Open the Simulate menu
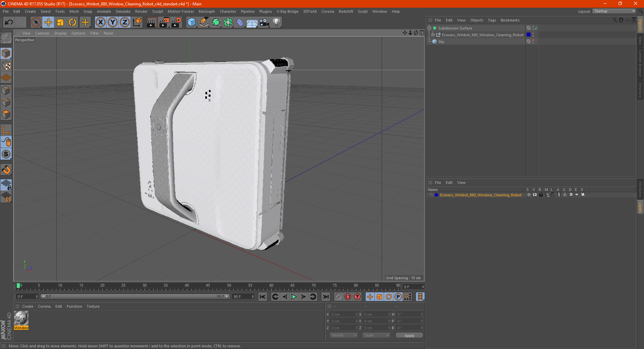 coord(123,11)
